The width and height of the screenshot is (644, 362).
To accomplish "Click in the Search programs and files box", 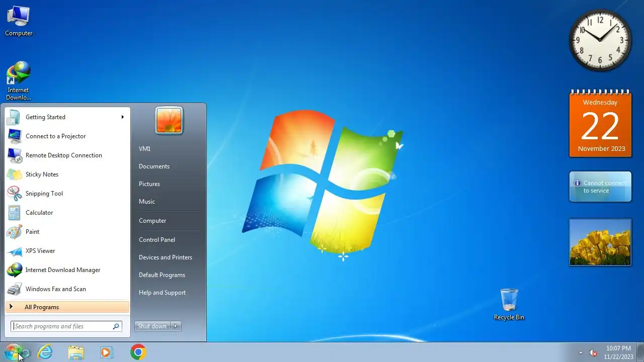I will (66, 326).
